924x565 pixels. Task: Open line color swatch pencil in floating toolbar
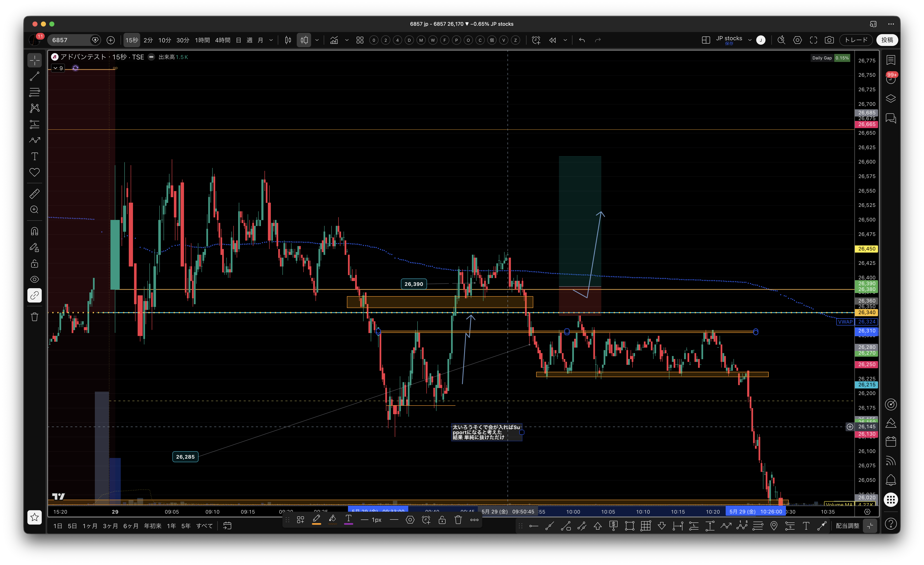(x=317, y=520)
